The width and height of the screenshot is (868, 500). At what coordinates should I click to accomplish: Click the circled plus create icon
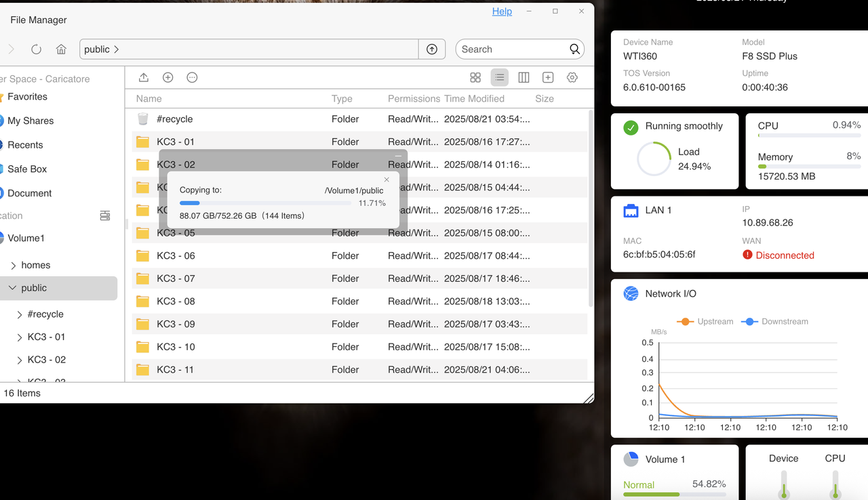(x=168, y=77)
